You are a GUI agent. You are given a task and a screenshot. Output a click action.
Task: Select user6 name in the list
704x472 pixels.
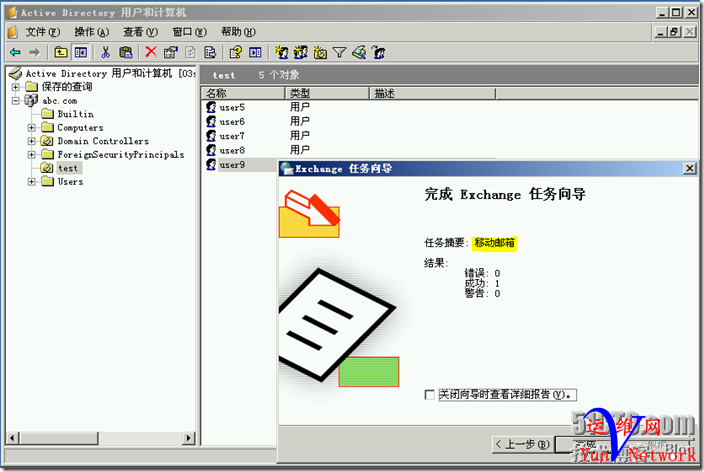coord(232,122)
